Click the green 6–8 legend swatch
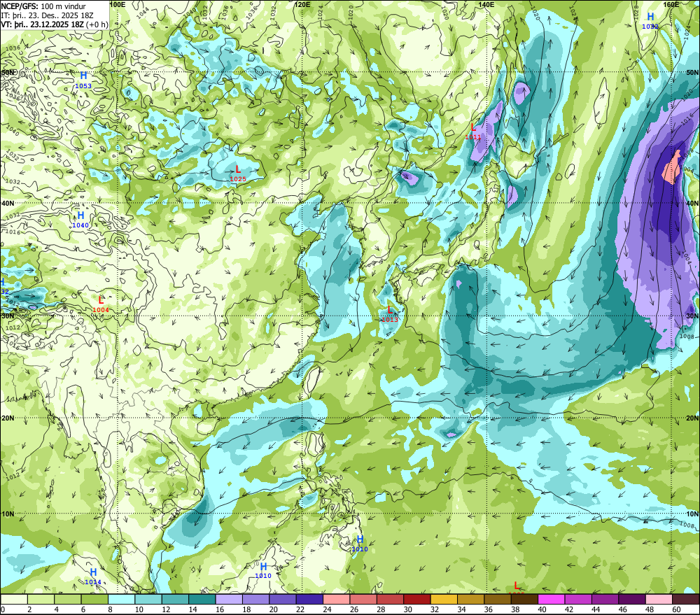Image resolution: width=700 pixels, height=615 pixels. (x=94, y=600)
